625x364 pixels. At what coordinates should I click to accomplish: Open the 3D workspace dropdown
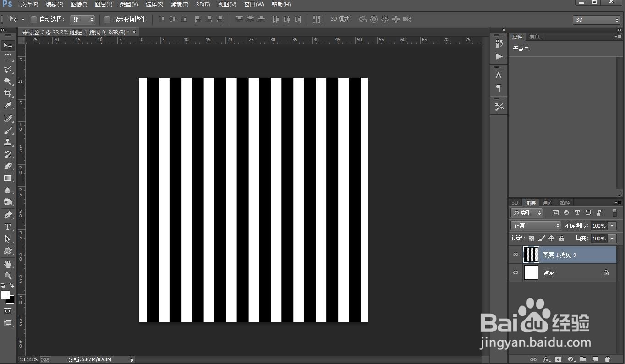pos(596,20)
